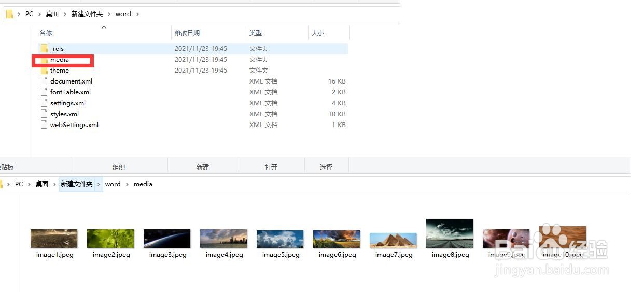
Task: Select webSettings.xml file name
Action: (74, 125)
